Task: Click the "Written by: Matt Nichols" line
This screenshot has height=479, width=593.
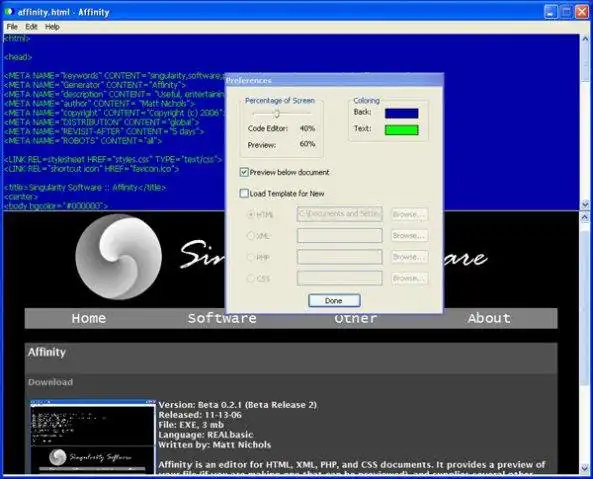Action: point(215,445)
